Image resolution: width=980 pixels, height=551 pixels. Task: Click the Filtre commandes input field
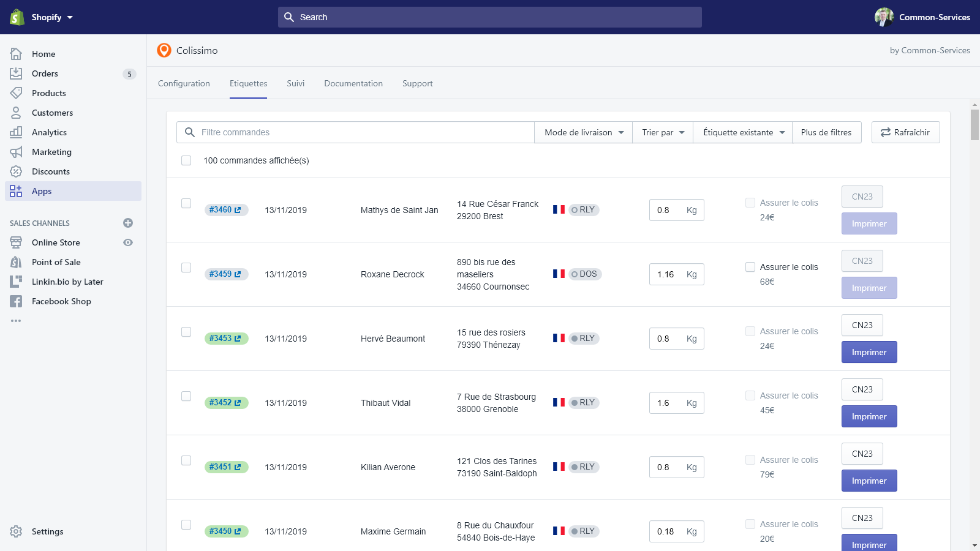click(355, 132)
